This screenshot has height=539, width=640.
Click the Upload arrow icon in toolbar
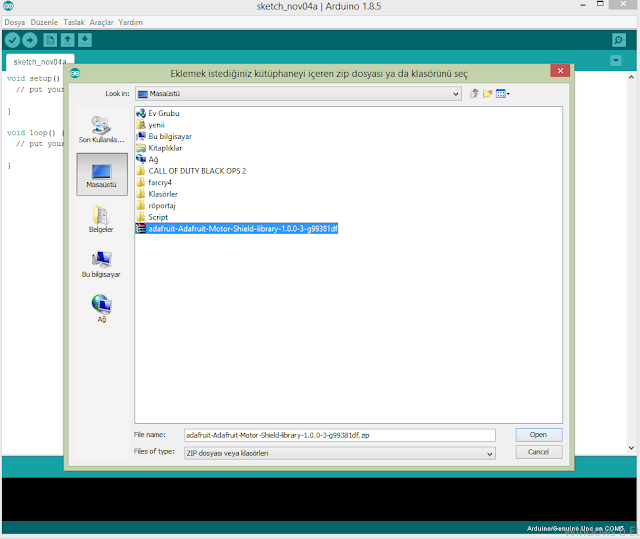[29, 40]
